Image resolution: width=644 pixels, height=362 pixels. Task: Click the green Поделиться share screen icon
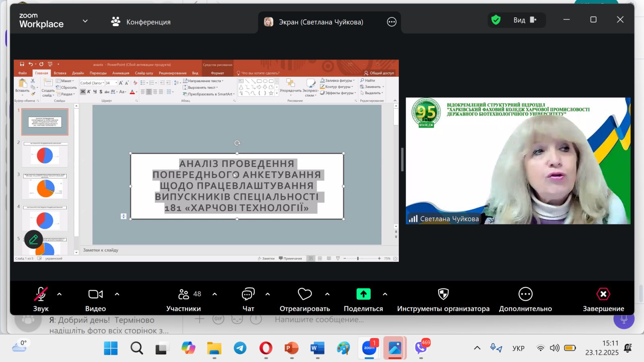(x=363, y=294)
